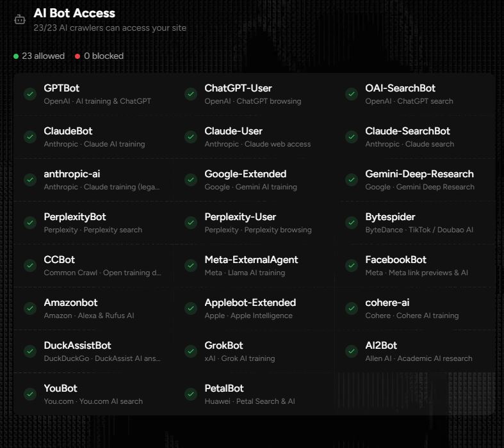Click the check icon beside GrokBot

(191, 351)
